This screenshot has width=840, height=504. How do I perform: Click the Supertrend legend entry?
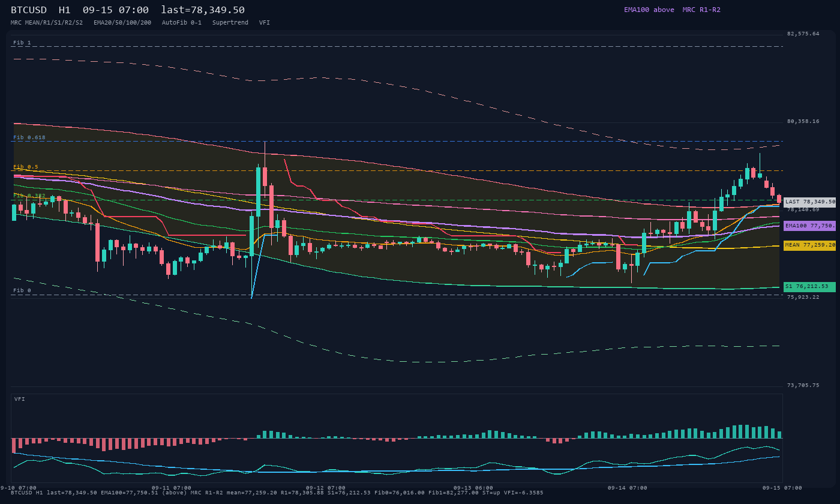(230, 22)
